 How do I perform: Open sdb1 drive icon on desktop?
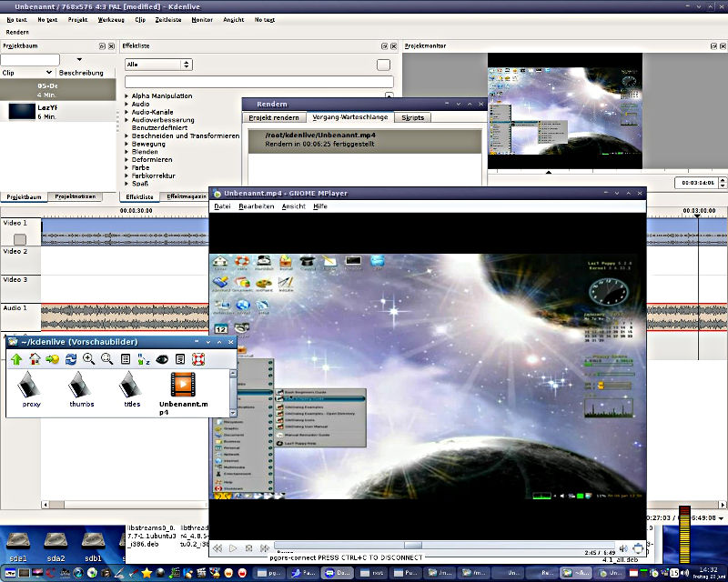click(94, 547)
